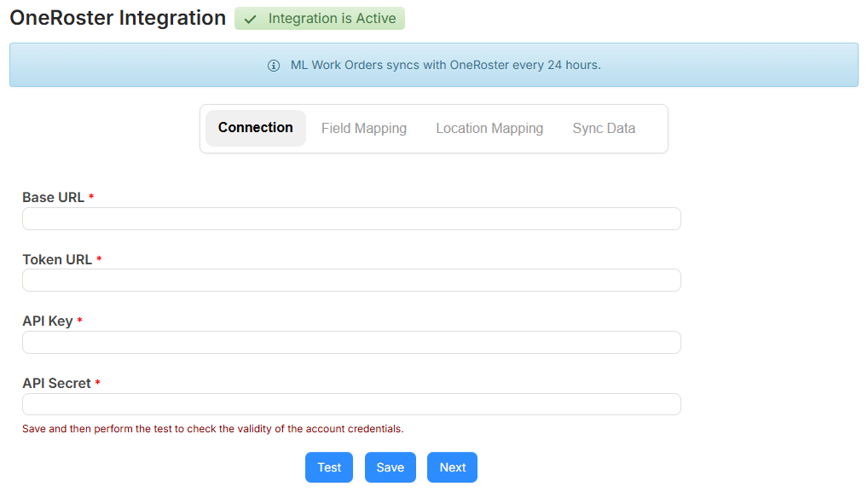This screenshot has width=868, height=492.
Task: Click the Save button
Action: 390,466
